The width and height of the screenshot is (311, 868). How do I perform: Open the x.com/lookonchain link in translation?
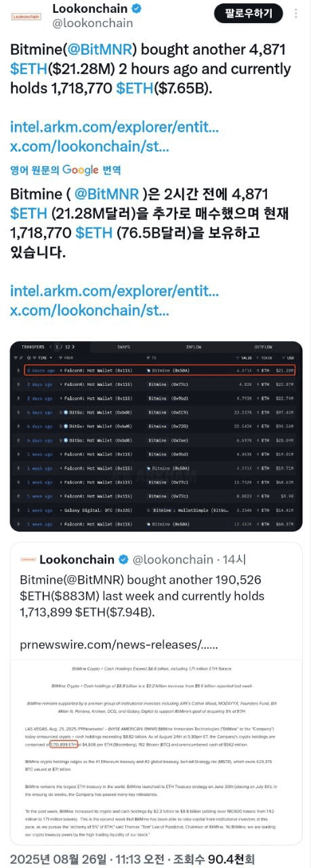[x=89, y=311]
